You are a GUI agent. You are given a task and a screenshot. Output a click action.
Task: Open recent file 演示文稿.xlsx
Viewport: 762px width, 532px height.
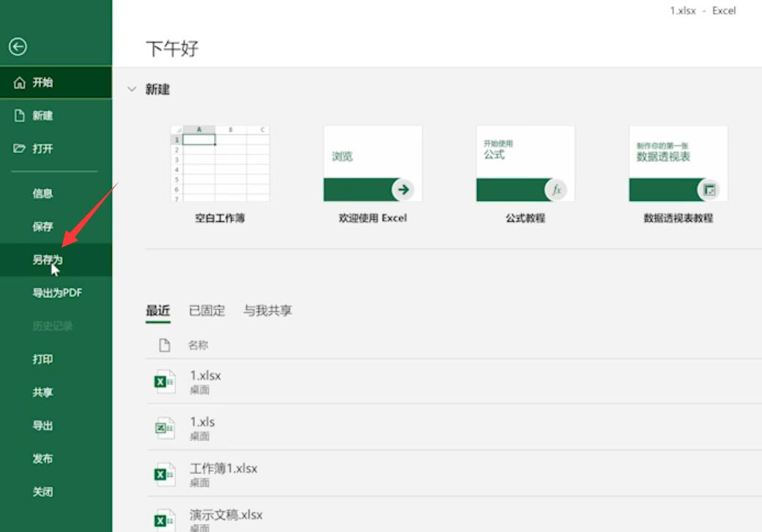point(454,516)
